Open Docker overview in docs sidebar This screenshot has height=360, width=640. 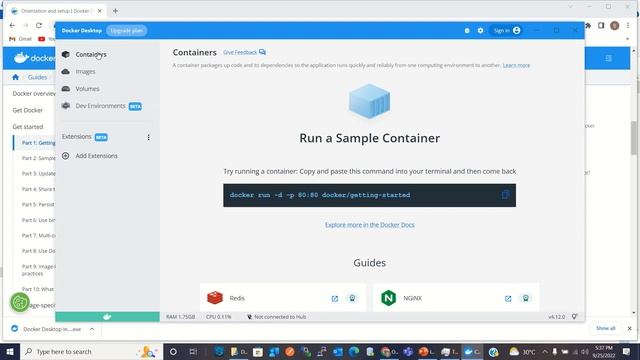(x=33, y=93)
